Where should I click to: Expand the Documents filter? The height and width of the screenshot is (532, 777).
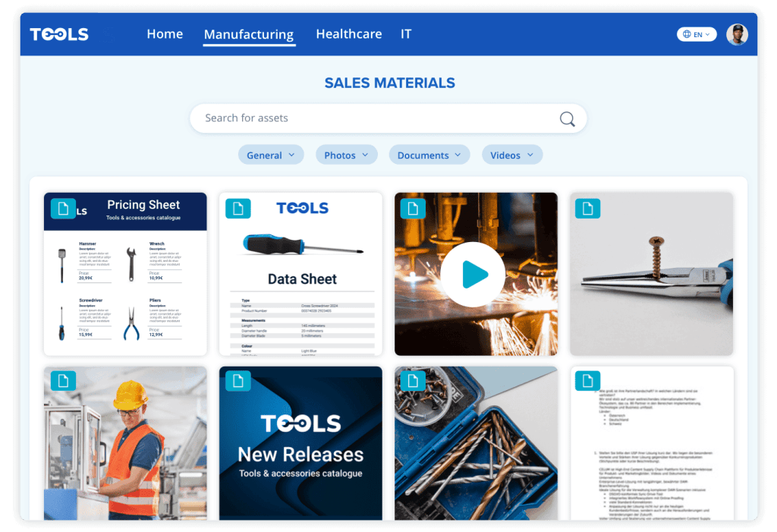(x=429, y=154)
